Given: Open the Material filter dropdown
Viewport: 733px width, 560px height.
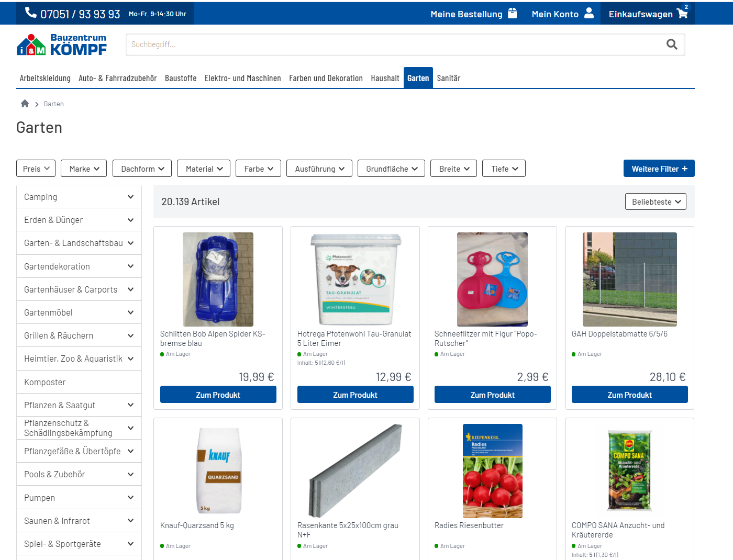Looking at the screenshot, I should pos(204,169).
